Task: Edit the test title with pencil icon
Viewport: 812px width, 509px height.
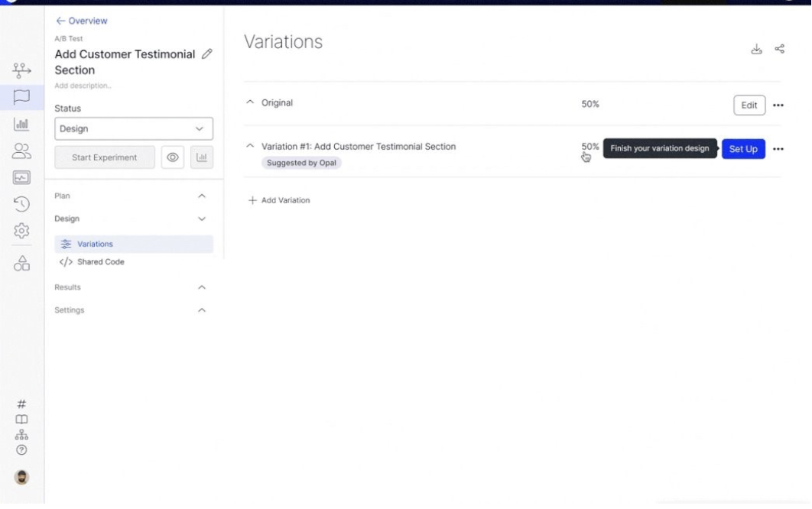Action: [x=206, y=53]
